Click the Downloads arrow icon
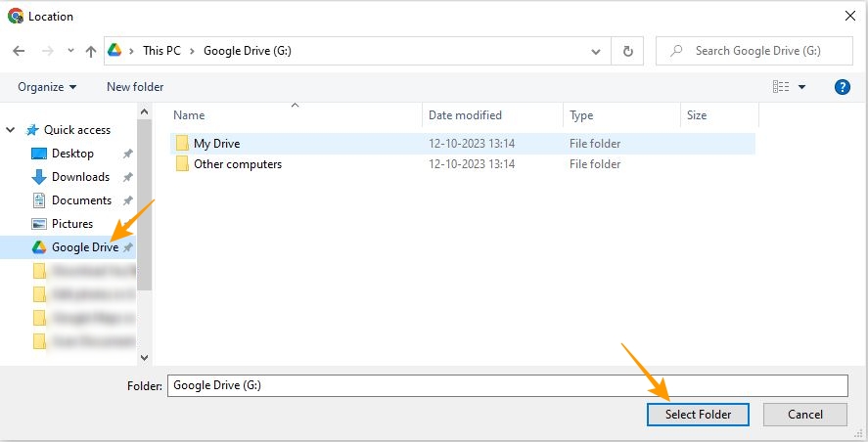The image size is (868, 442). click(39, 177)
